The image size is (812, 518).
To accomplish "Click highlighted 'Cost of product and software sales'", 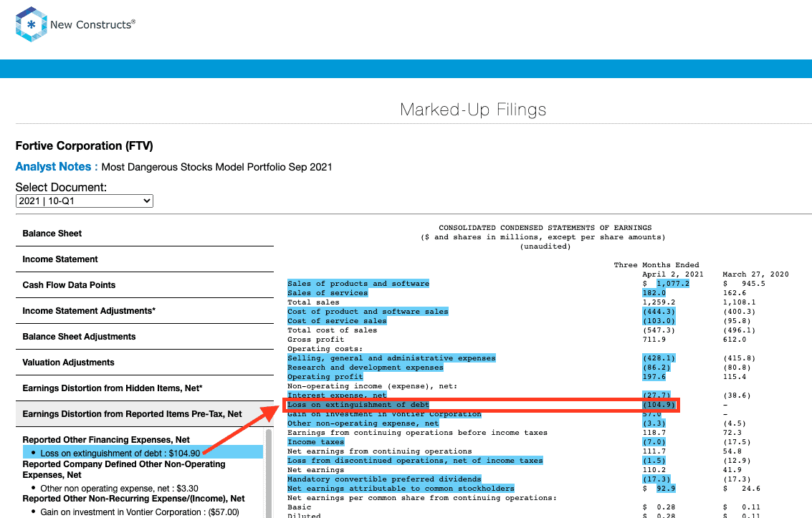I will point(368,312).
